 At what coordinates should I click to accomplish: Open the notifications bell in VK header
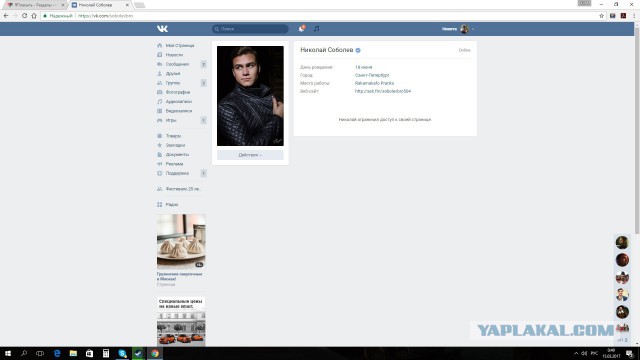tap(301, 29)
